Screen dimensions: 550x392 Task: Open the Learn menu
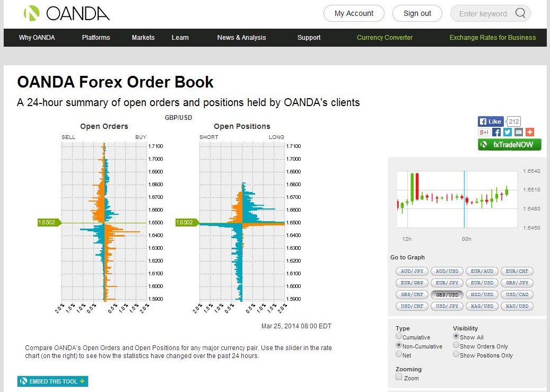[x=180, y=38]
